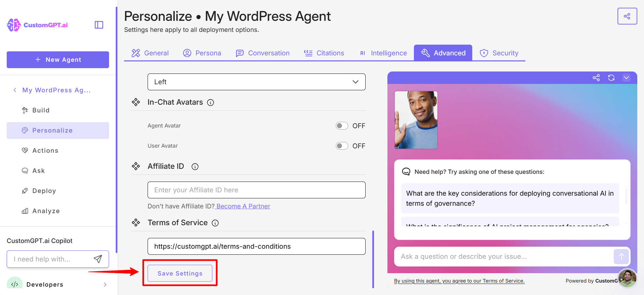Toggle the Agent Avatar switch
Viewport: 644px width, 295px height.
(x=342, y=126)
